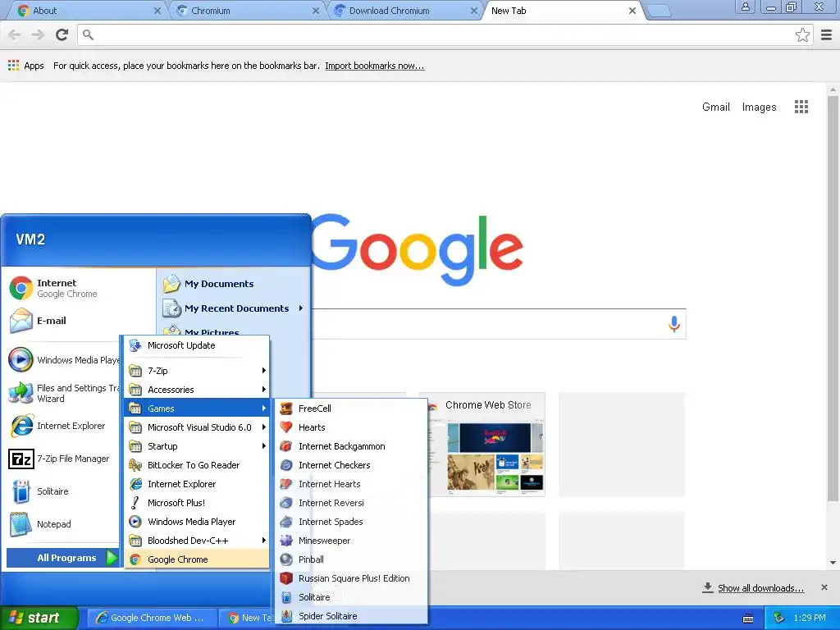
Task: Expand the 7-Zip program folder
Action: (x=197, y=371)
